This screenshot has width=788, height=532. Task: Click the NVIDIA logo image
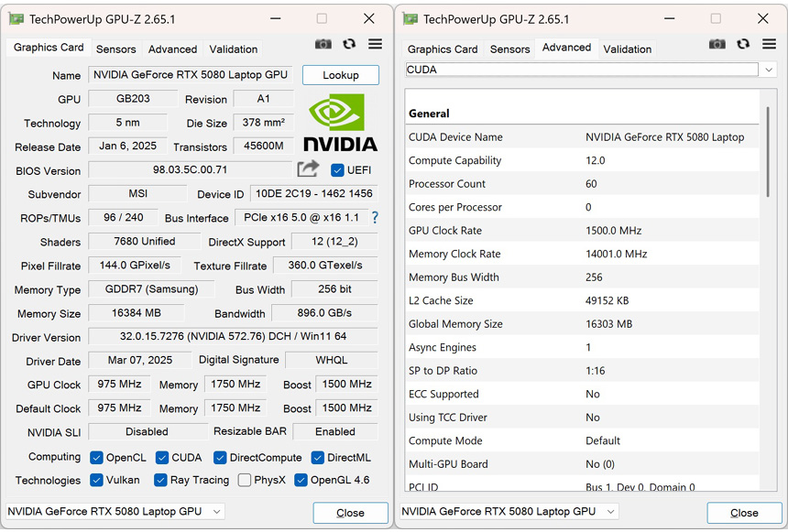click(340, 122)
